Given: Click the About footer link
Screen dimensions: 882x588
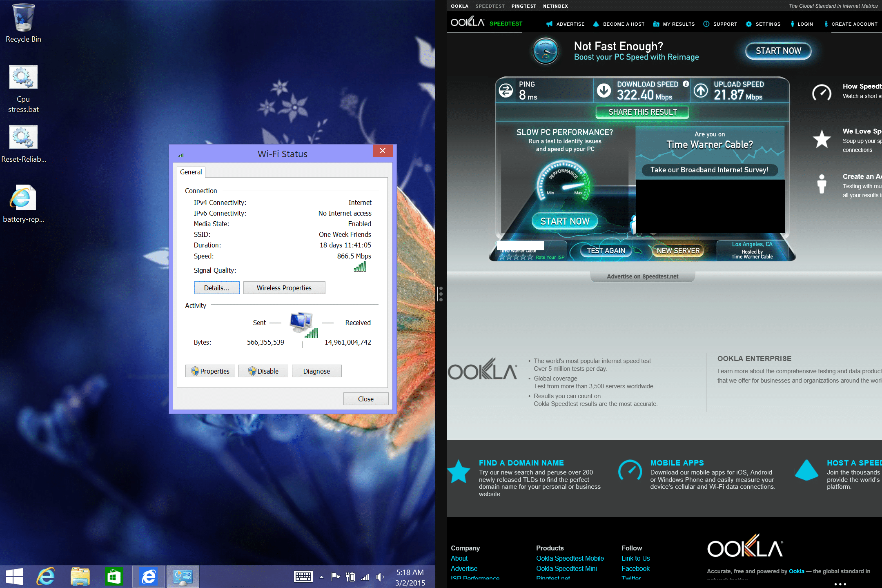Looking at the screenshot, I should pos(459,558).
